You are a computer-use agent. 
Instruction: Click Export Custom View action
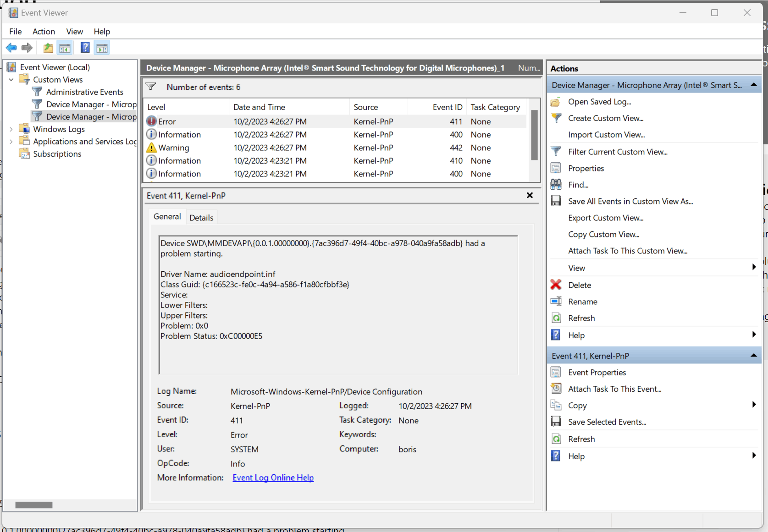click(606, 218)
